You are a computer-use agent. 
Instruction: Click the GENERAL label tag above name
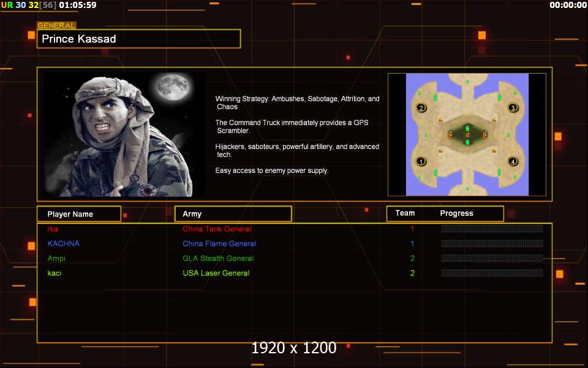coord(56,26)
